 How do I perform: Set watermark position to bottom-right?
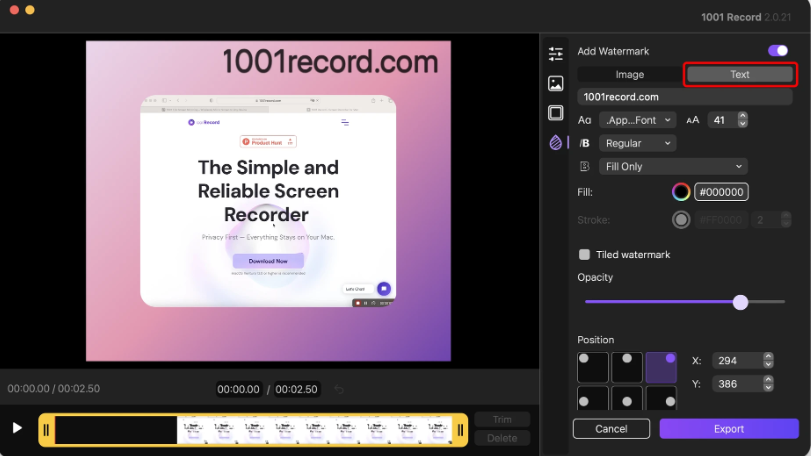coord(661,398)
